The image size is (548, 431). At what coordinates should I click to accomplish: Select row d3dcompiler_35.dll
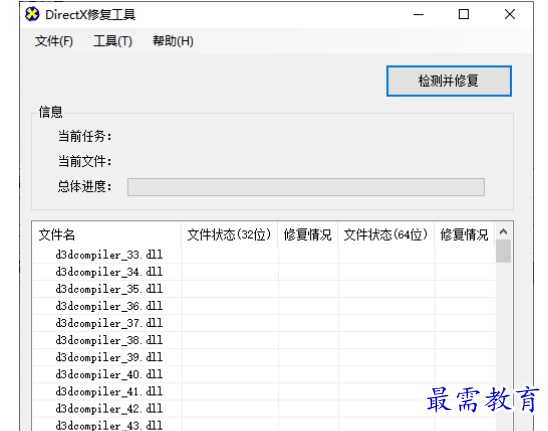coord(264,289)
